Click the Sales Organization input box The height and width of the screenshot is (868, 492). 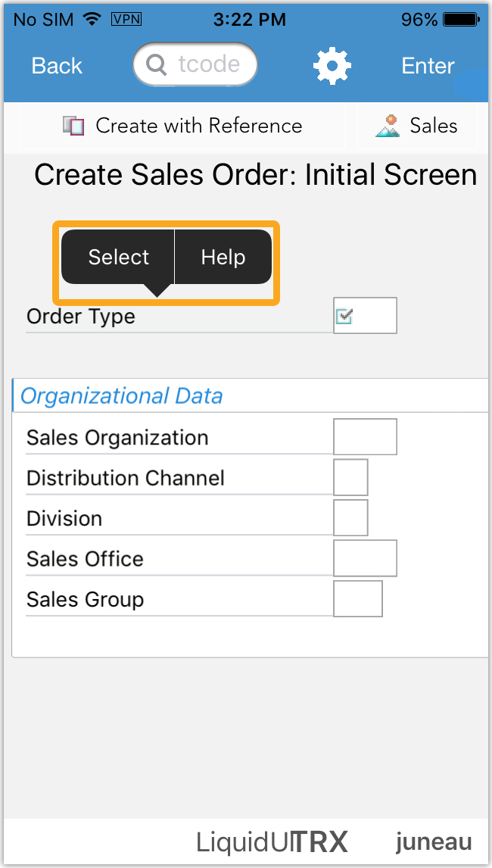click(365, 436)
